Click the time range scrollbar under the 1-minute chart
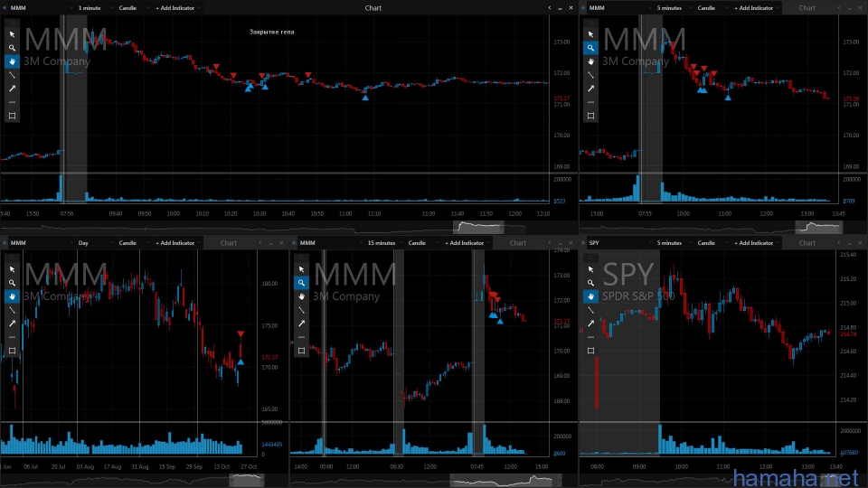The height and width of the screenshot is (488, 868). (x=486, y=226)
